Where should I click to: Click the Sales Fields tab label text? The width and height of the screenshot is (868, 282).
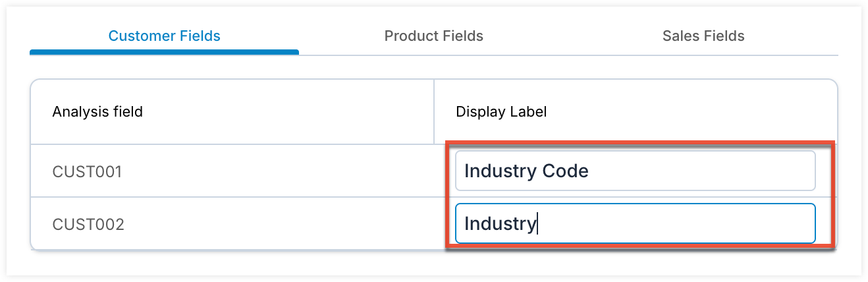click(x=703, y=36)
